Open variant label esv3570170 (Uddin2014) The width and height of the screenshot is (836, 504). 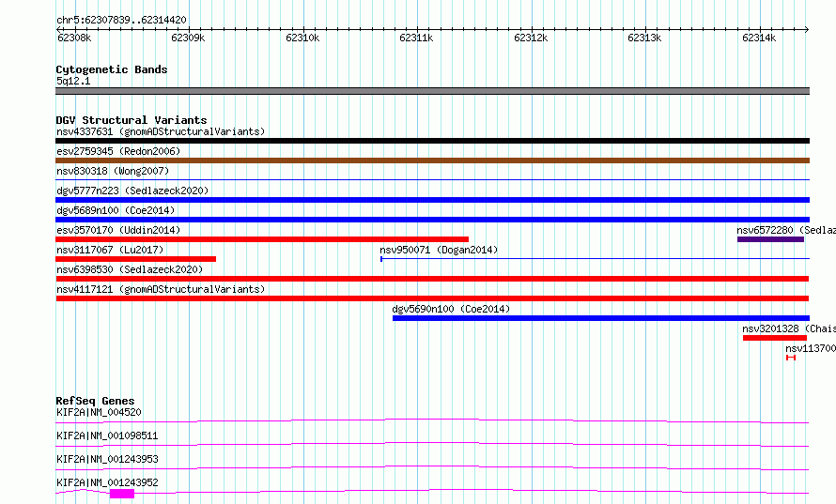click(x=118, y=230)
